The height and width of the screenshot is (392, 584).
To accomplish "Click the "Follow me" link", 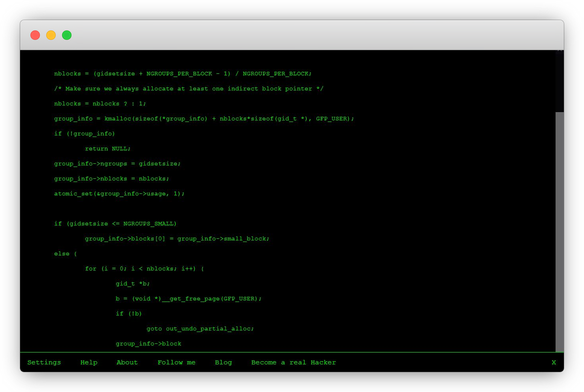I will coord(176,362).
